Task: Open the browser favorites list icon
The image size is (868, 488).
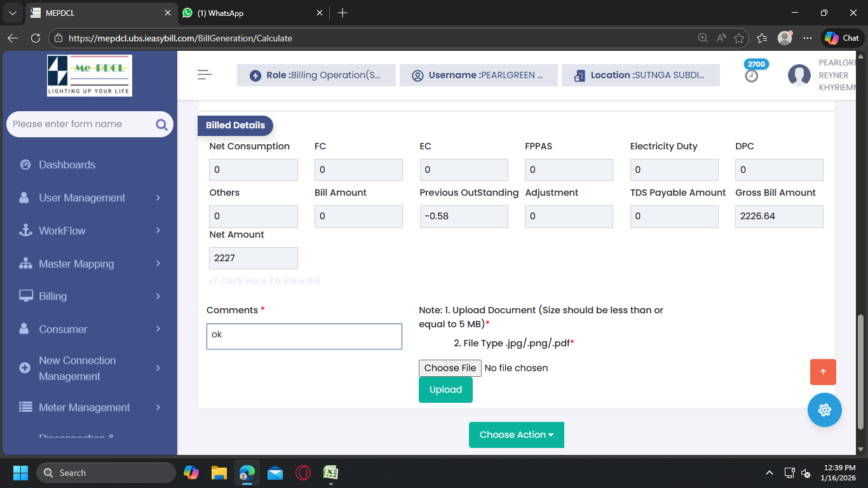Action: click(x=763, y=38)
